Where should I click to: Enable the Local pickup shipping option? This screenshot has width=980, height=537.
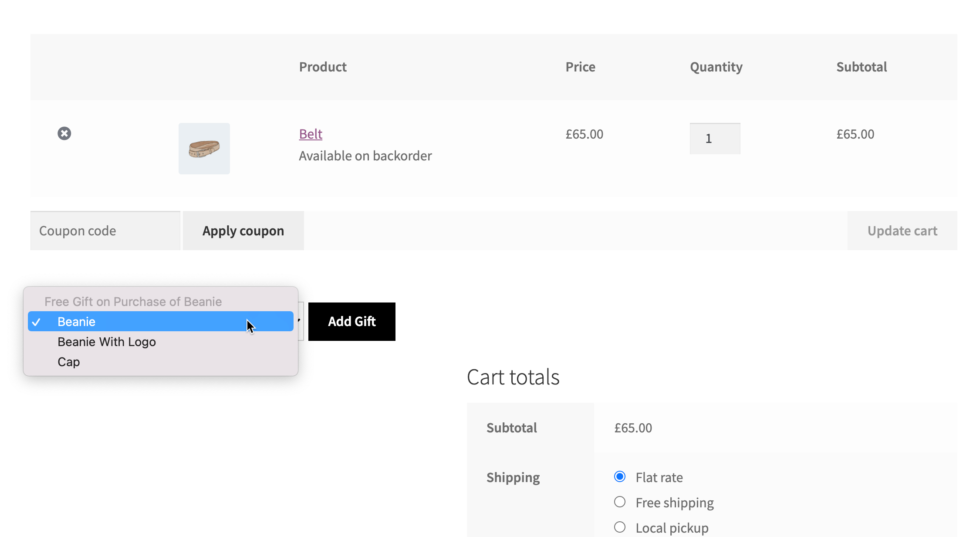tap(620, 527)
